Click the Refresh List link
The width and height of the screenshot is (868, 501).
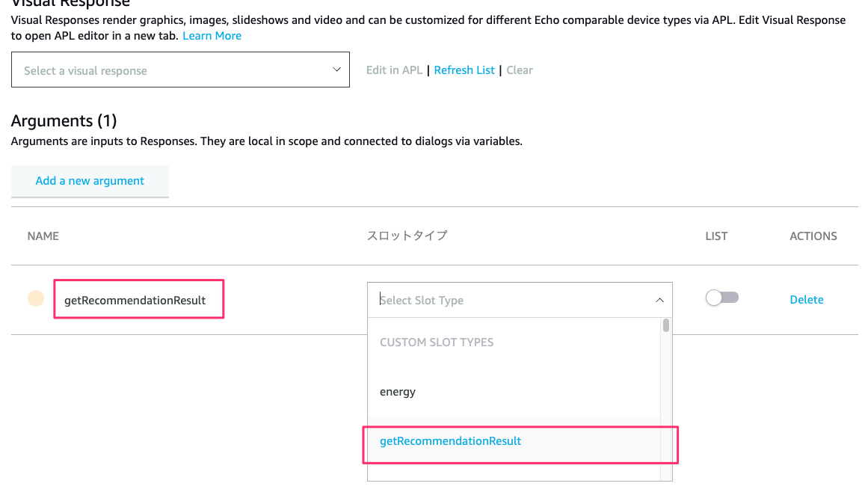click(x=464, y=70)
